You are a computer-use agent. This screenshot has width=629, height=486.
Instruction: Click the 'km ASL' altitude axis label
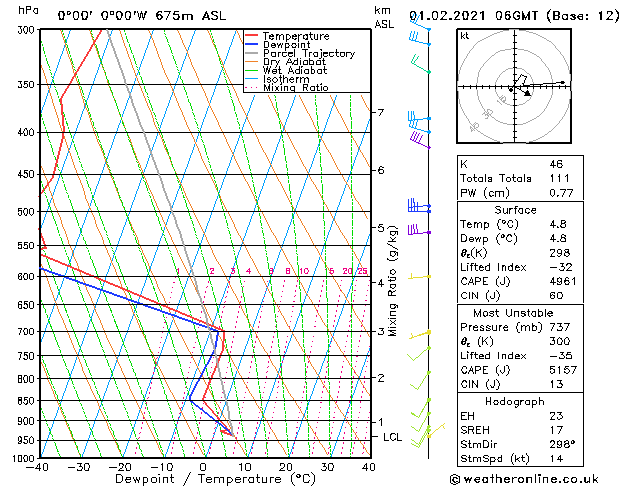point(384,17)
